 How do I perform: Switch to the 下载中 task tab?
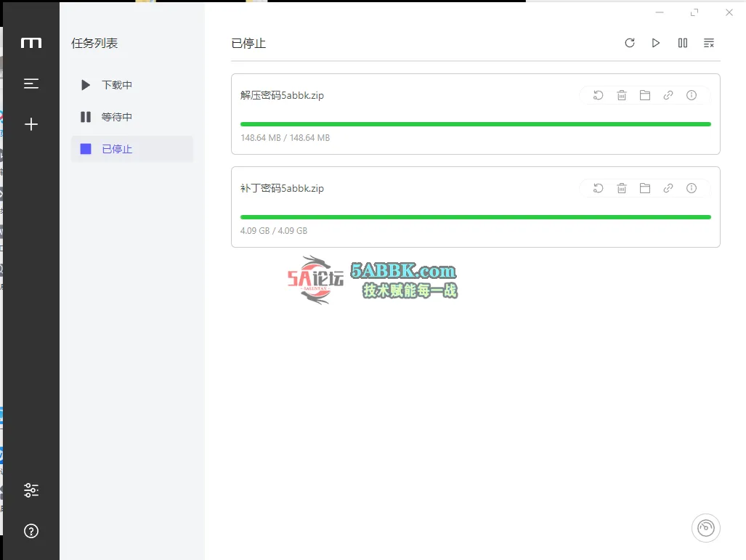(x=116, y=85)
